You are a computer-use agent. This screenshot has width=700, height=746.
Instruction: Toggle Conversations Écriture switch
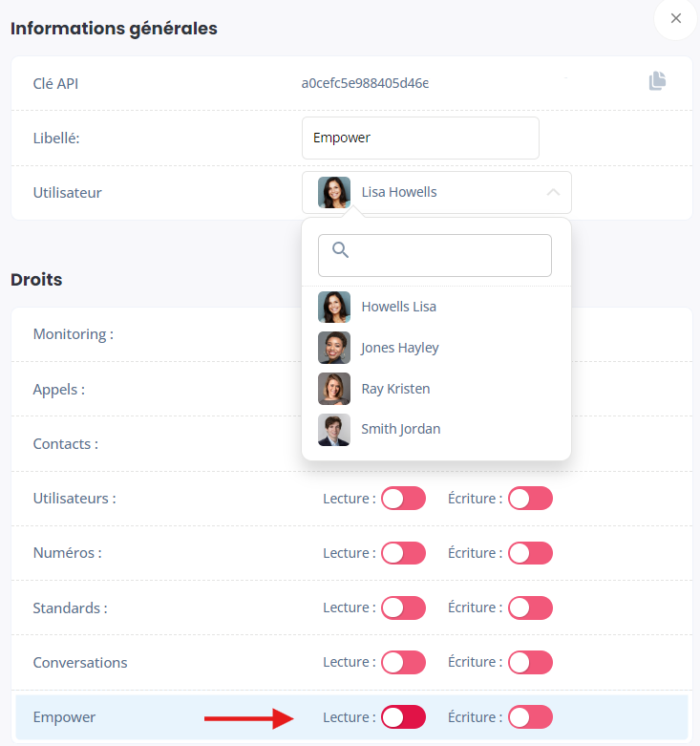click(530, 662)
